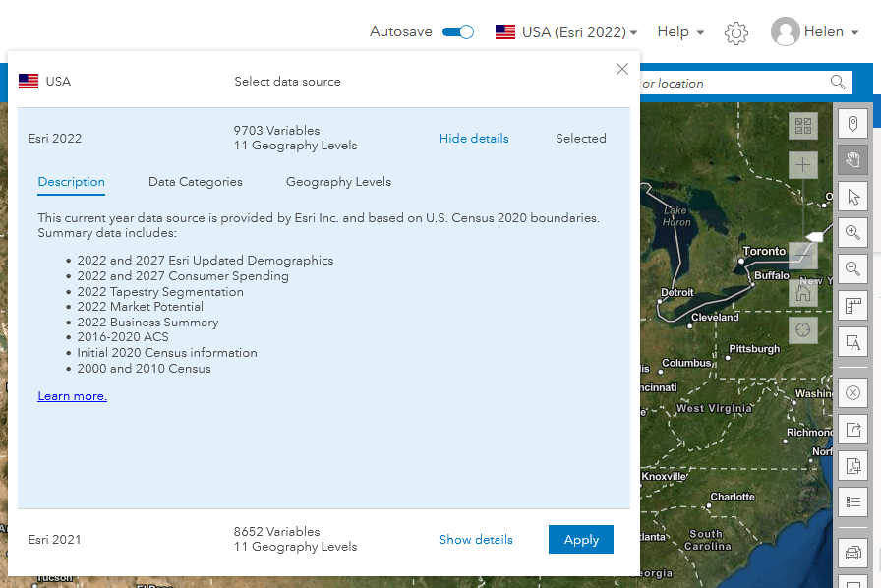Image resolution: width=881 pixels, height=588 pixels.
Task: Open the Geography Levels tab
Action: coord(338,182)
